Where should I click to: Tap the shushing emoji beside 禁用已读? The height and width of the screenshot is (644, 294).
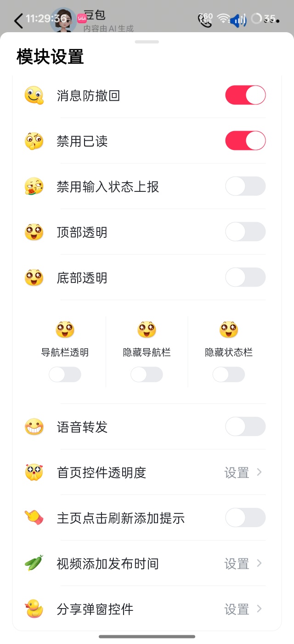[x=34, y=141]
